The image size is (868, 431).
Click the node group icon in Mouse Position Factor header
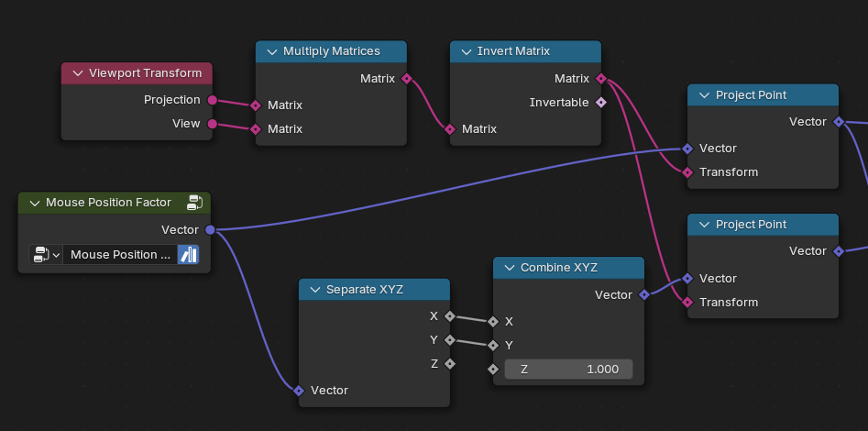coord(195,203)
